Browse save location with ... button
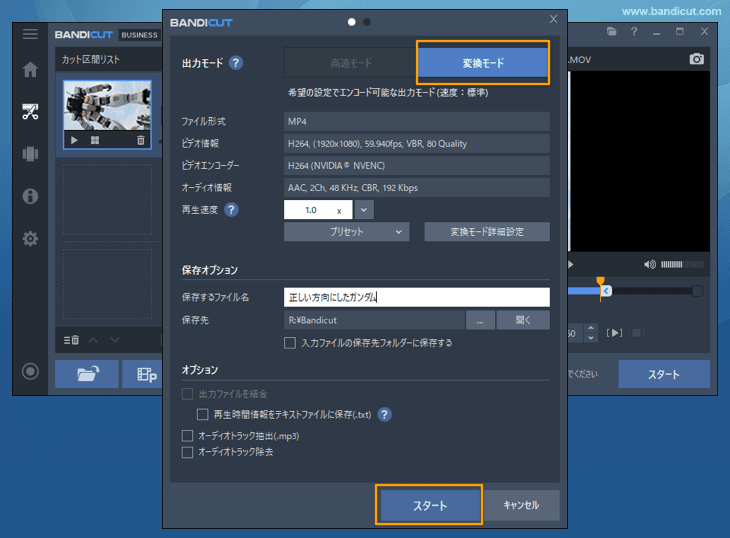The image size is (730, 538). click(480, 320)
